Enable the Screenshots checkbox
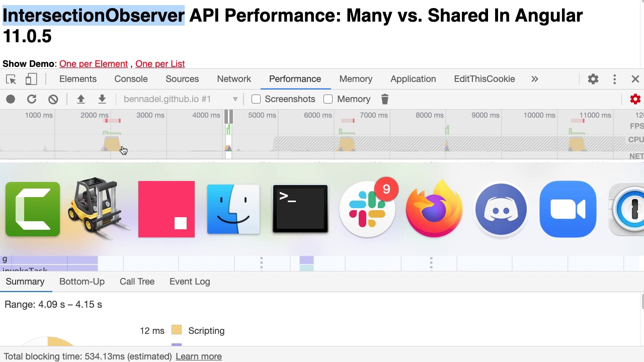The image size is (644, 362). (x=256, y=99)
